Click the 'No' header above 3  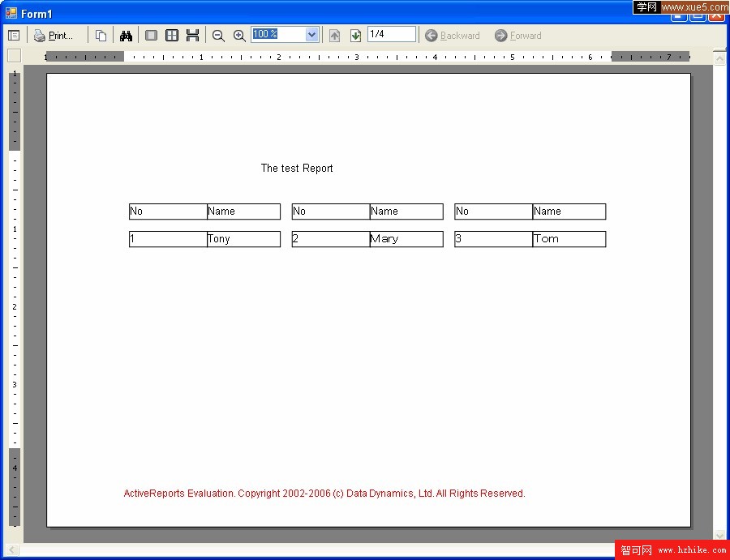pos(493,212)
